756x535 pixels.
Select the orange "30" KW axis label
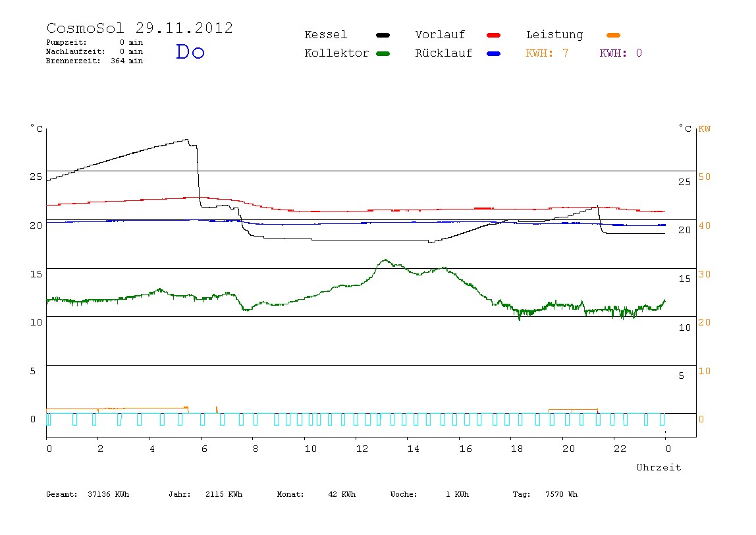(705, 274)
